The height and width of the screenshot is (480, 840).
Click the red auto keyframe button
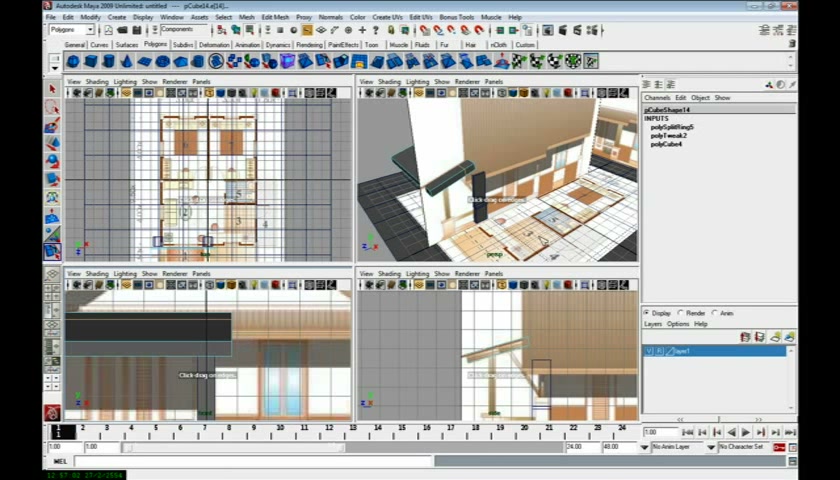pyautogui.click(x=779, y=447)
